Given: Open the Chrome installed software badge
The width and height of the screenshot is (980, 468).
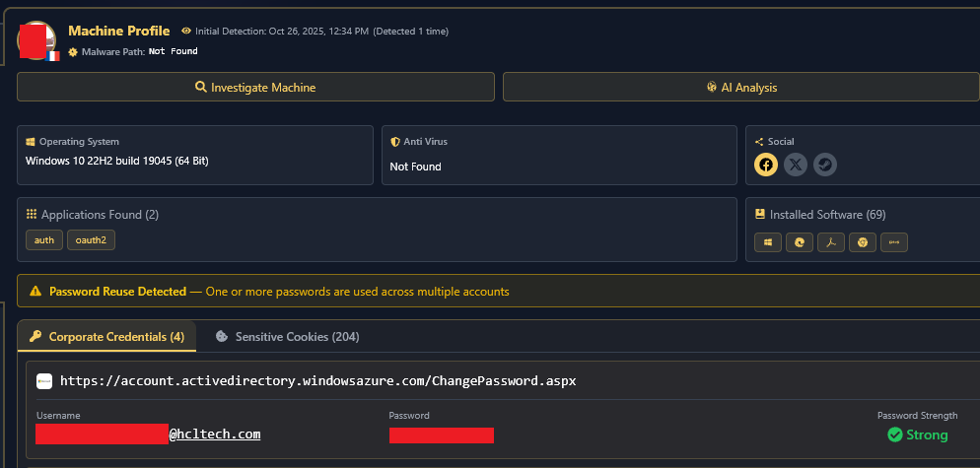Looking at the screenshot, I should (863, 242).
